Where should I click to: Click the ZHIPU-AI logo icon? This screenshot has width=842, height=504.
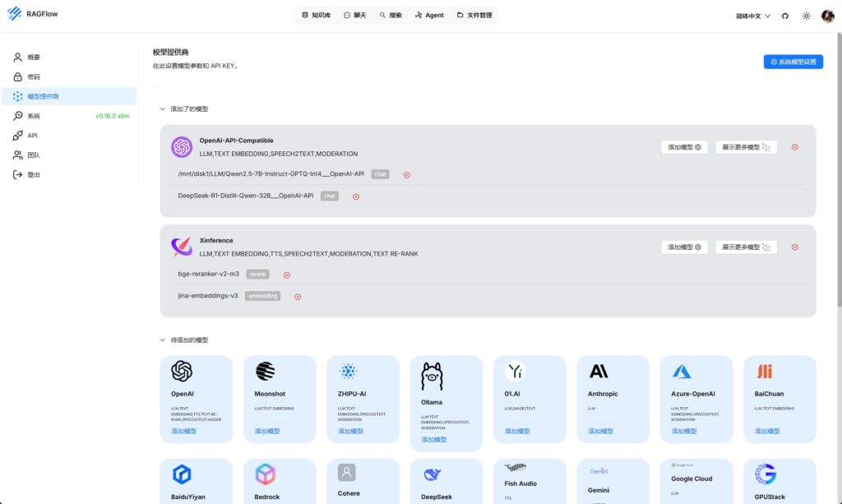coord(348,371)
